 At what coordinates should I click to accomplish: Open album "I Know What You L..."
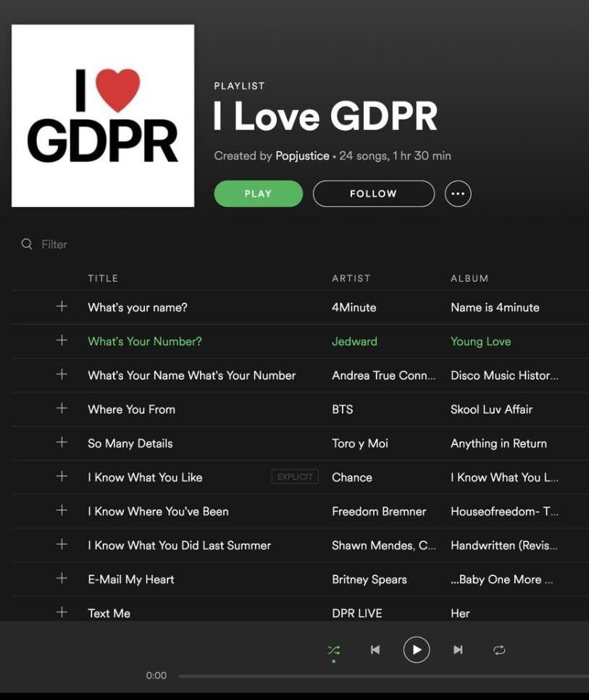[504, 477]
